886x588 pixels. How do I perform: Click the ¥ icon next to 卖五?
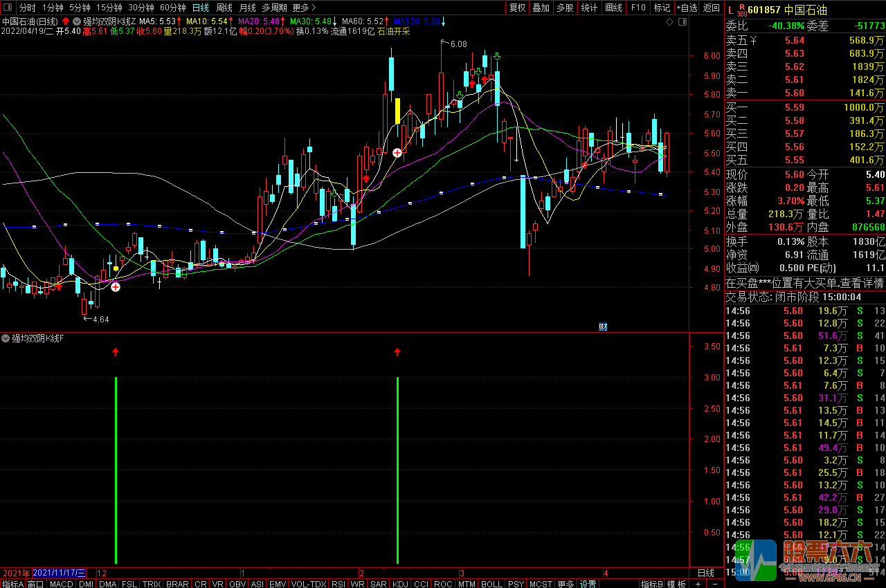pyautogui.click(x=753, y=41)
